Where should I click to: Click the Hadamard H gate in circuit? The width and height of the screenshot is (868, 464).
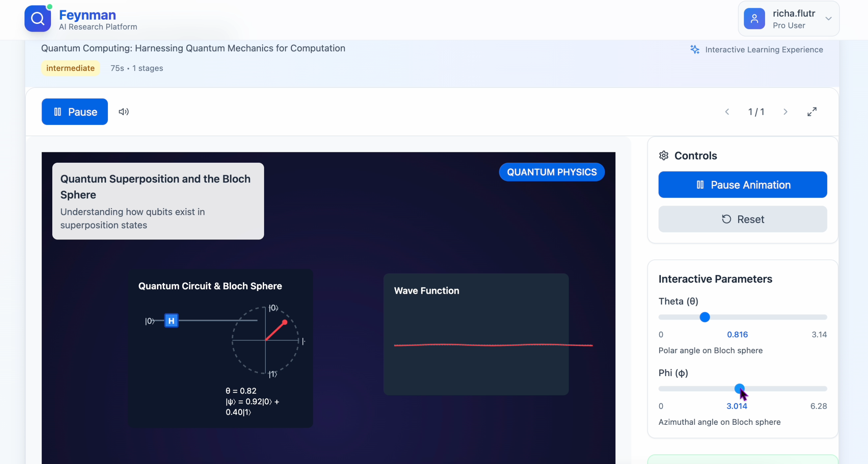[171, 321]
